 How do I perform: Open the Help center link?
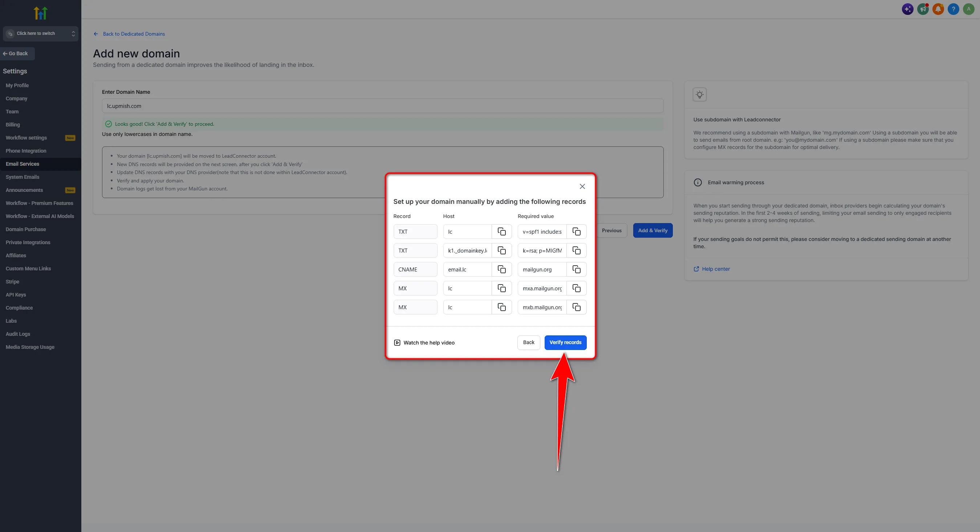[x=712, y=269]
